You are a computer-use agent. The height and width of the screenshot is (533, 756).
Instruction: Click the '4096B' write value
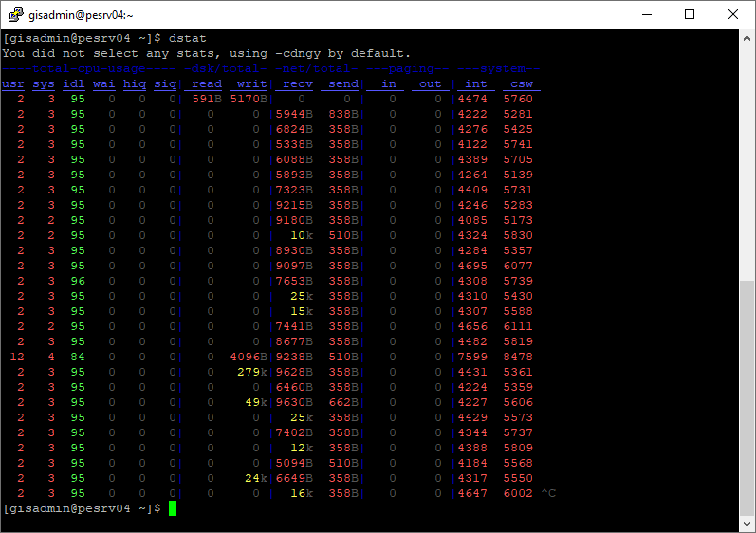point(249,357)
